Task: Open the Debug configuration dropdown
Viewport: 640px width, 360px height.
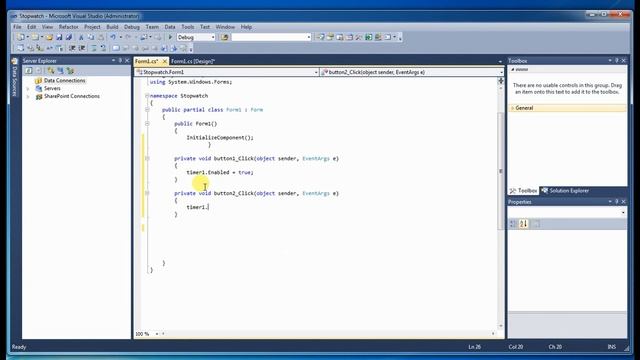Action: 213,38
